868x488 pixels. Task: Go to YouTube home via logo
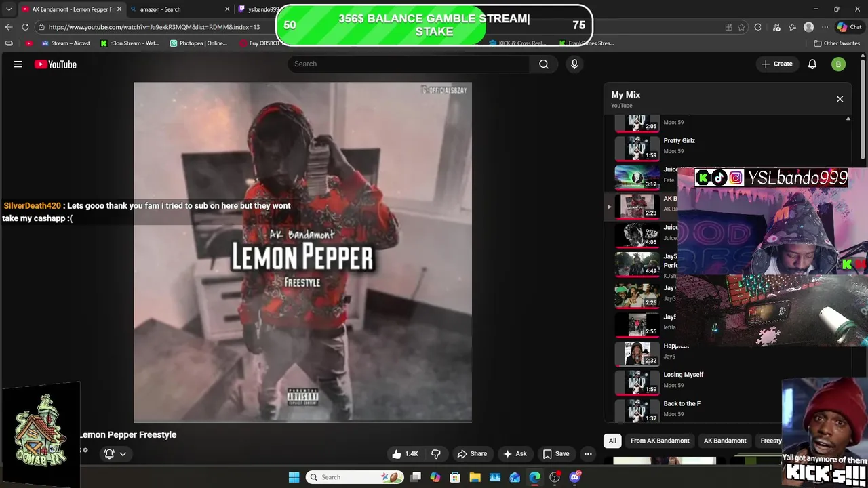[x=56, y=64]
